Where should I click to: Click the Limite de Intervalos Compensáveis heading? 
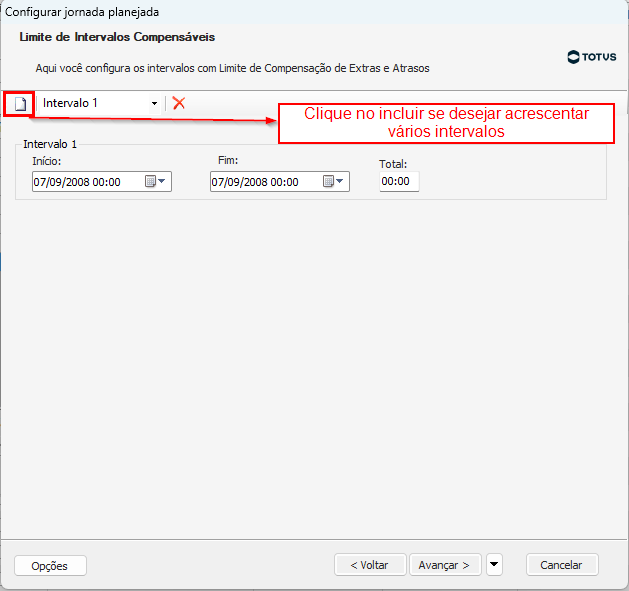click(117, 37)
